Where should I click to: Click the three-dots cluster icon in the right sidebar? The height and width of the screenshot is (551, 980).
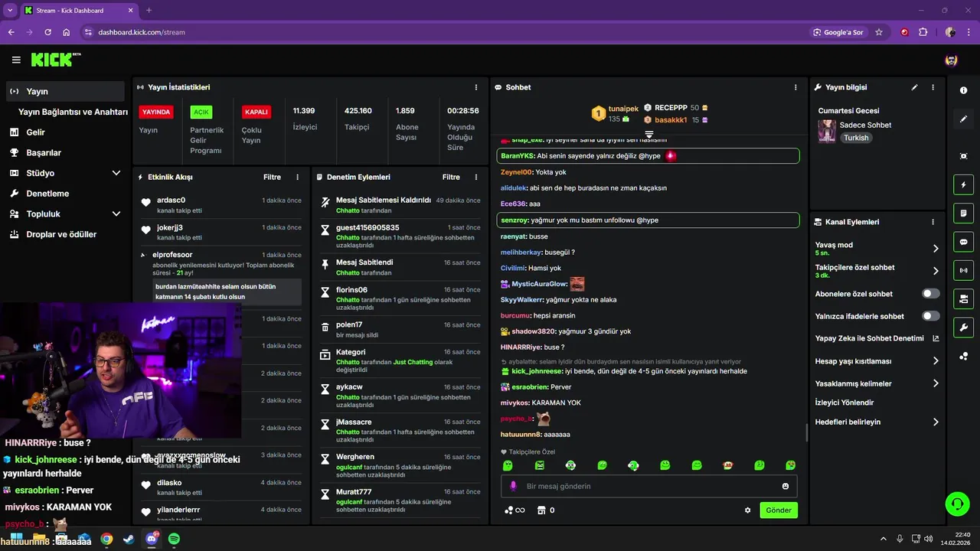963,356
